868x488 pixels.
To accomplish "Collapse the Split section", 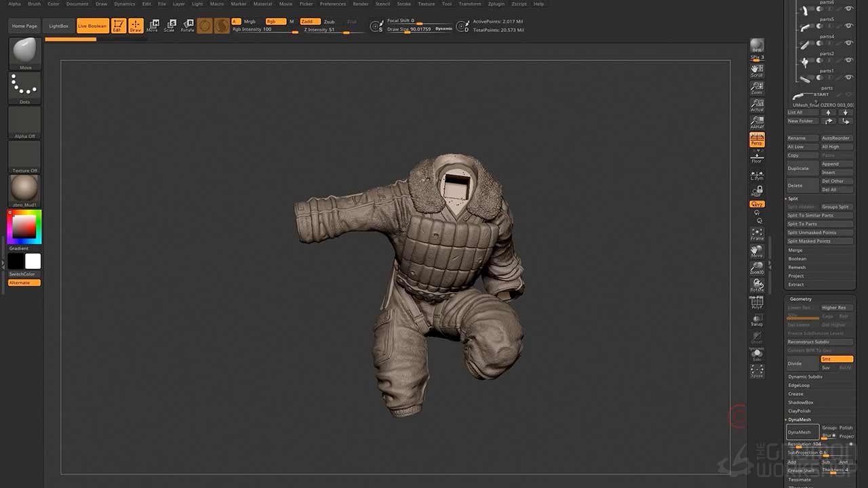I will pyautogui.click(x=793, y=199).
